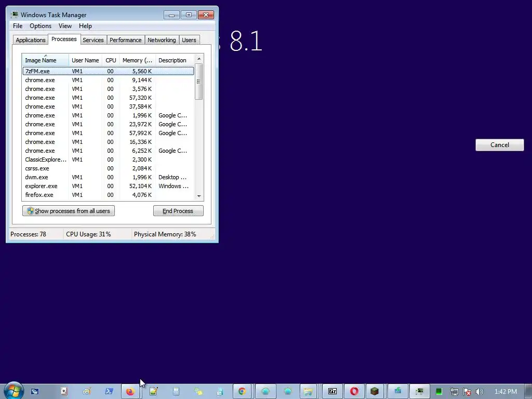Select chrome.exe using 16,336 K
The image size is (532, 399).
[x=108, y=142]
